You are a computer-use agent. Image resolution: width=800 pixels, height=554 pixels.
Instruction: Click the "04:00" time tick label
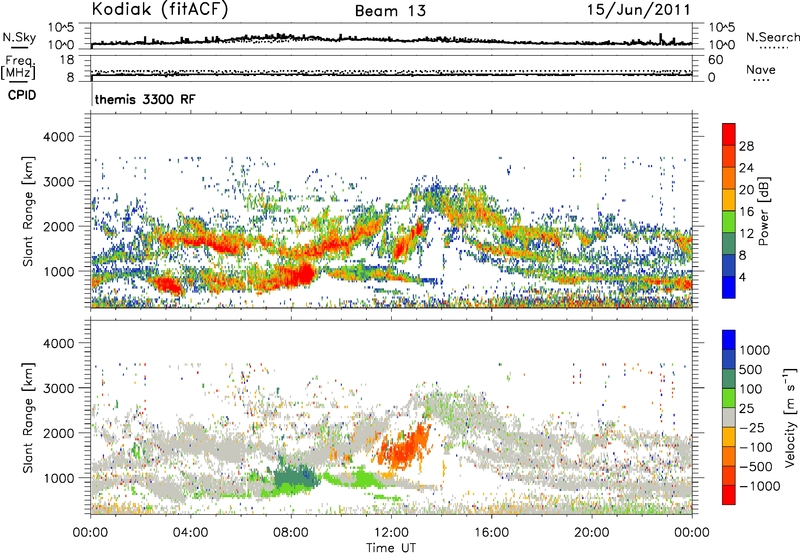point(190,533)
